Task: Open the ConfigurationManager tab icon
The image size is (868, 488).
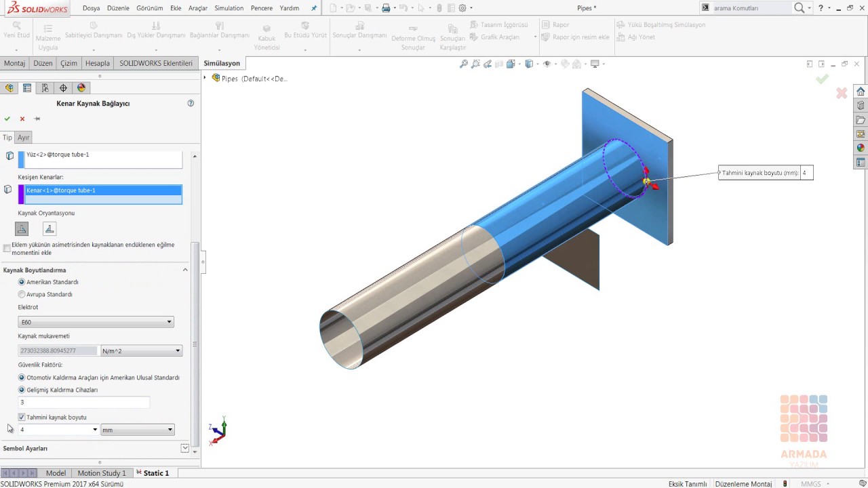Action: click(x=45, y=87)
